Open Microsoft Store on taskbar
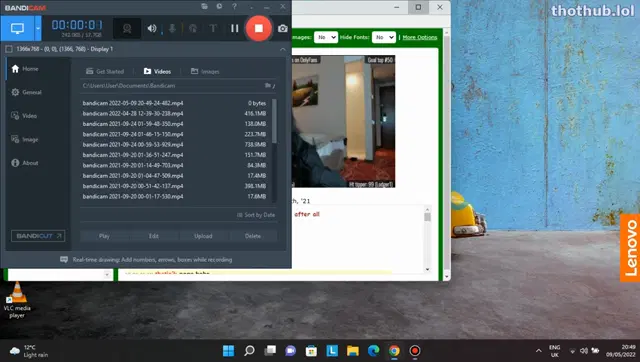The image size is (640, 362). [x=311, y=351]
